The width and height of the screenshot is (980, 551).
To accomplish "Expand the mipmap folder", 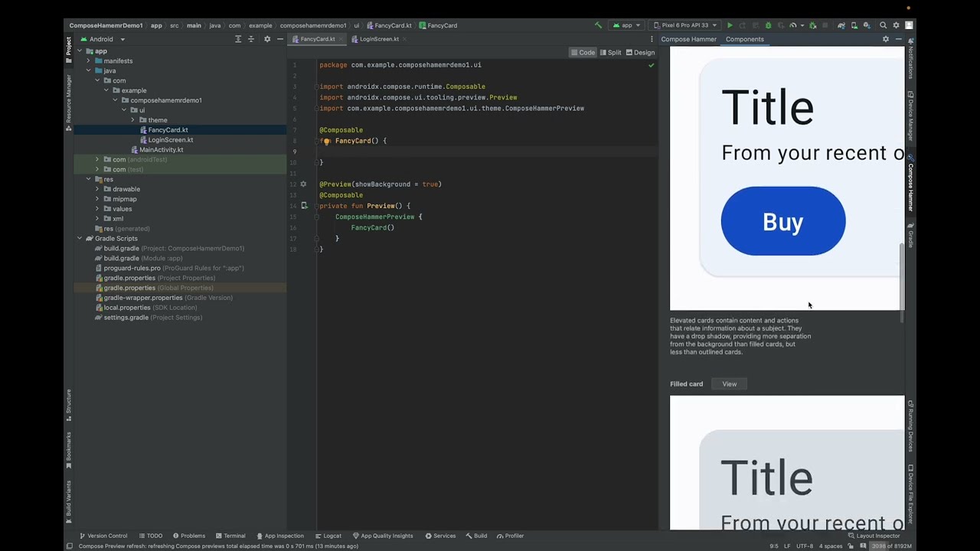I will 96,199.
